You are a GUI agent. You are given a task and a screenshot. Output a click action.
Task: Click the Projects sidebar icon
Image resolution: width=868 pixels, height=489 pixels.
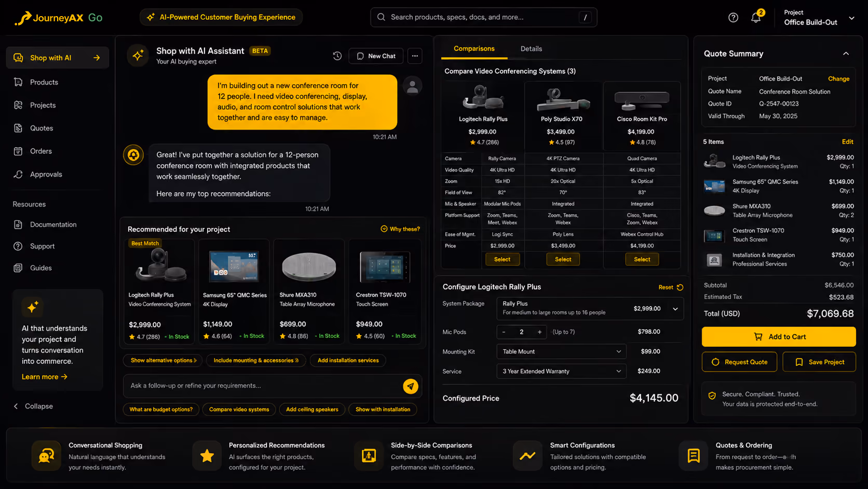pos(18,105)
